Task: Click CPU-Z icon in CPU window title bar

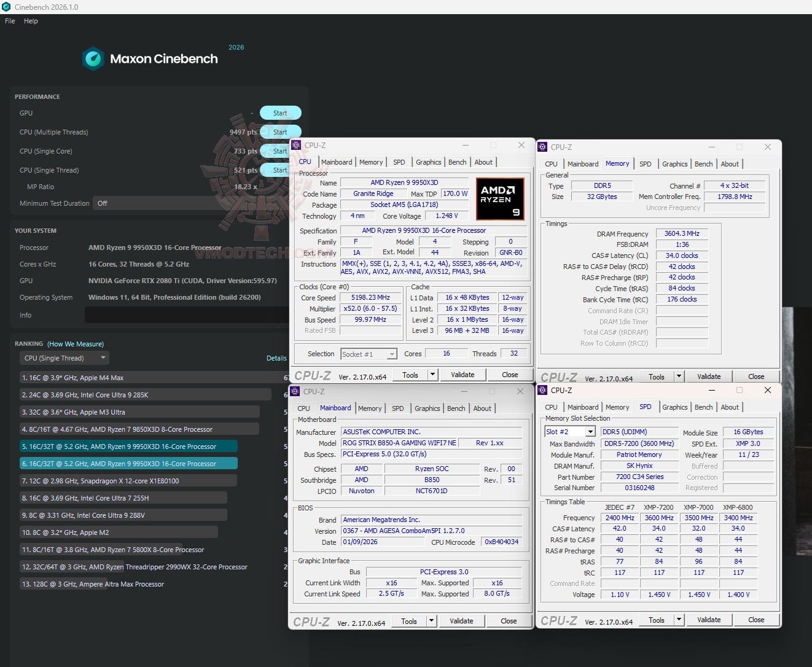Action: click(x=296, y=146)
